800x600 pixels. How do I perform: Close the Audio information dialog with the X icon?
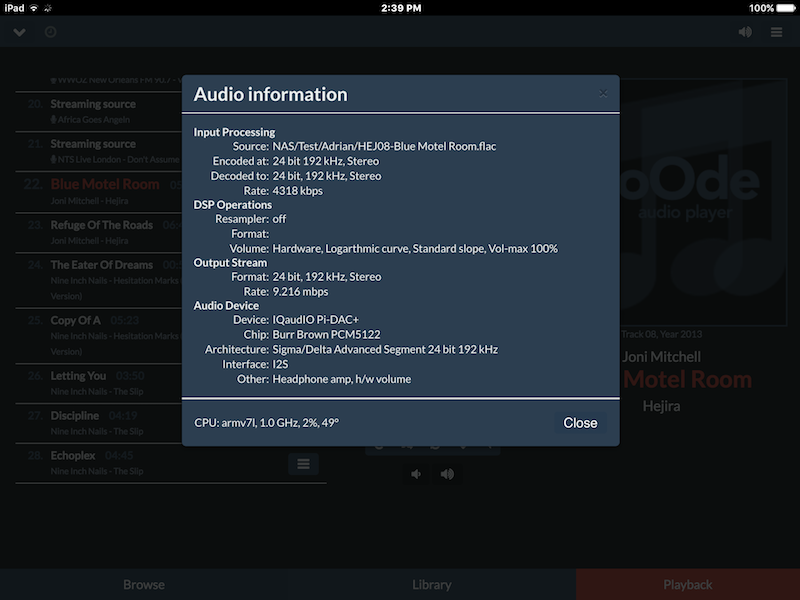tap(603, 93)
